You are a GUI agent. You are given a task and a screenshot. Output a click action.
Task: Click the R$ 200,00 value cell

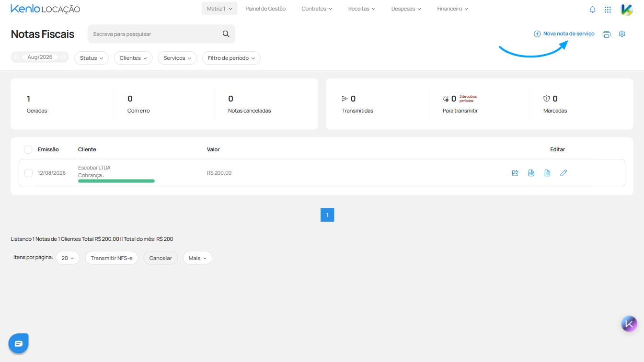coord(219,173)
